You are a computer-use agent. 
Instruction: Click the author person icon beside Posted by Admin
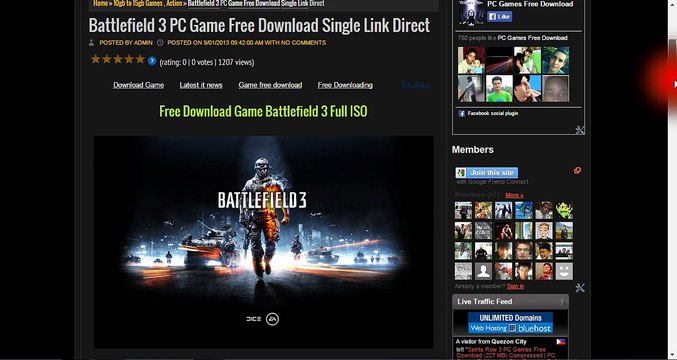(x=91, y=42)
